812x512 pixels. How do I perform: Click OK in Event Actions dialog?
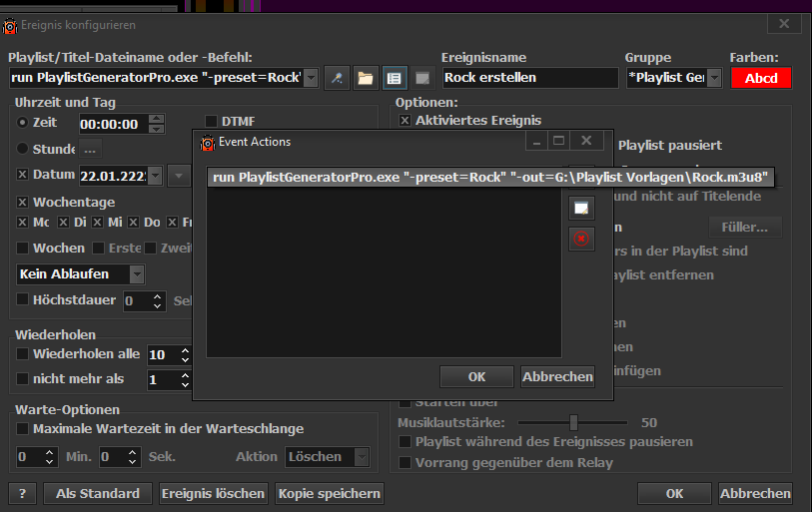pos(476,376)
